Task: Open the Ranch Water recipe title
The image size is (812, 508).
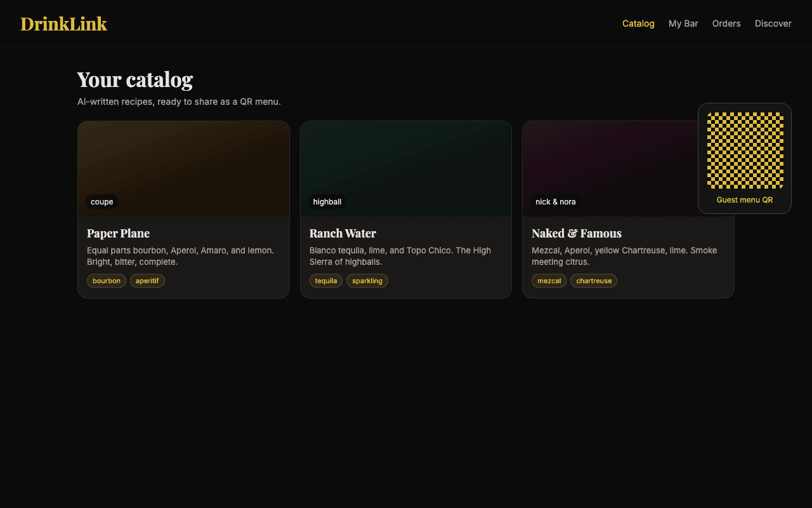Action: [x=343, y=233]
